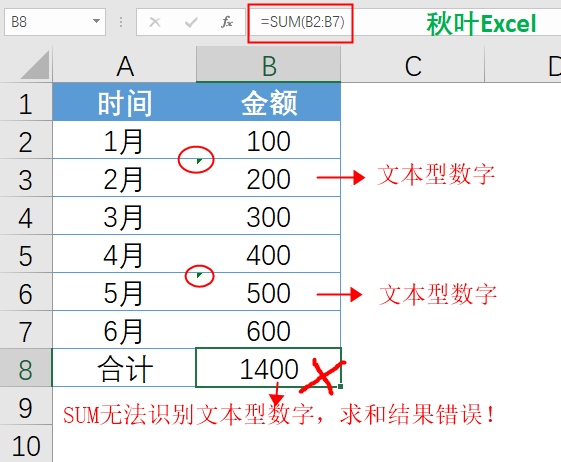Select column B header
This screenshot has width=561, height=462.
coord(268,65)
